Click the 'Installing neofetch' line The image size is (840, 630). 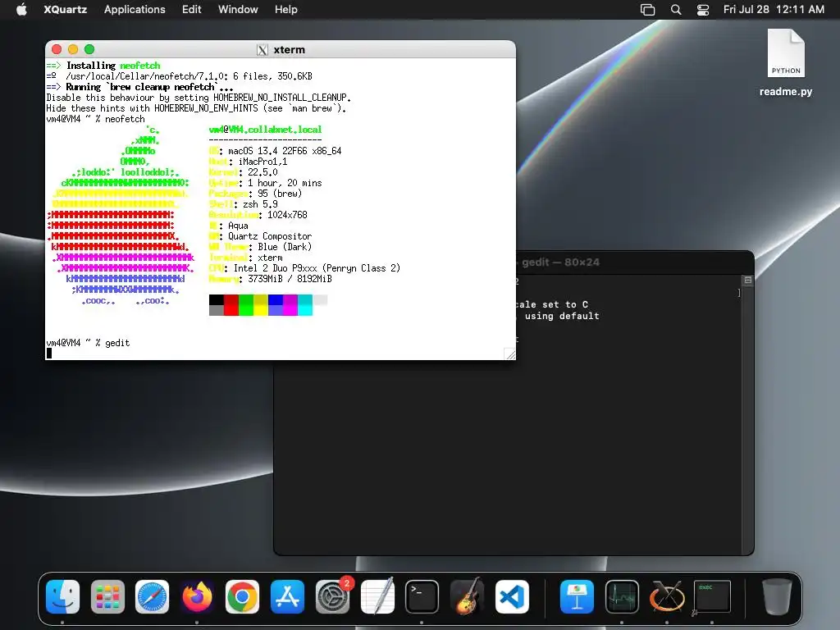coord(103,66)
